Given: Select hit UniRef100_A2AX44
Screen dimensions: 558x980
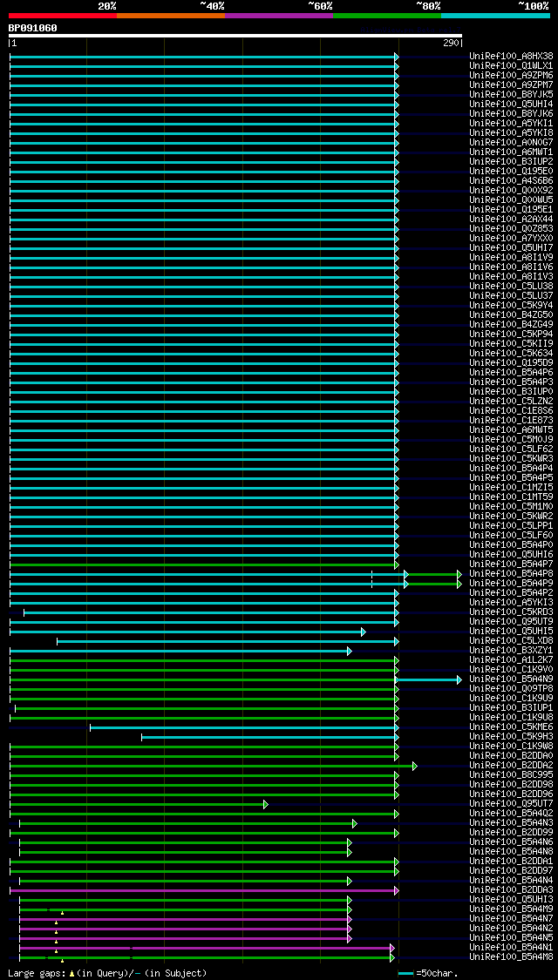Looking at the screenshot, I should (511, 219).
